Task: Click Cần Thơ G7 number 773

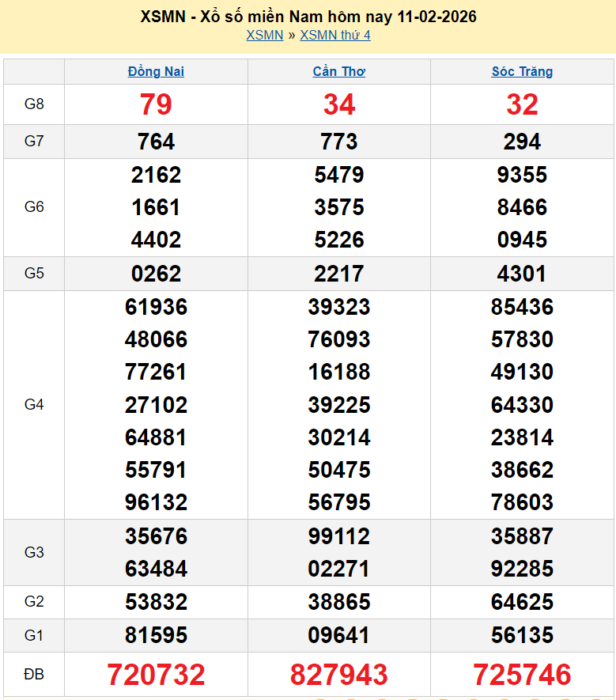Action: pyautogui.click(x=339, y=142)
